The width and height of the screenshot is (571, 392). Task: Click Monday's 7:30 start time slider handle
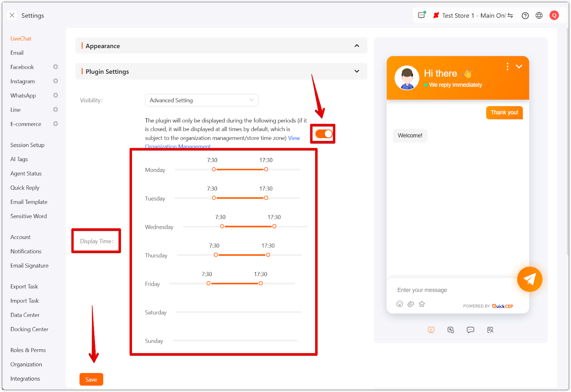coord(214,169)
